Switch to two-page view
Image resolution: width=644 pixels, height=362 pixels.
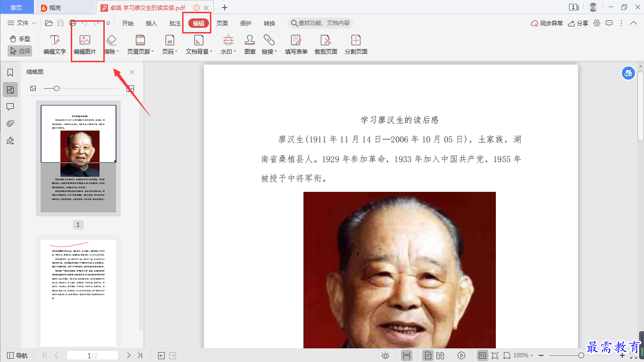click(x=440, y=355)
